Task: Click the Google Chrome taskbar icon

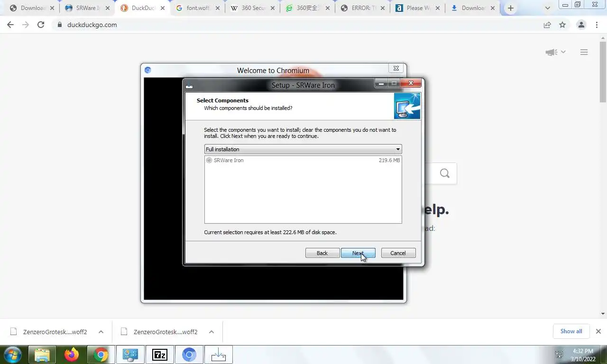Action: coord(101,355)
